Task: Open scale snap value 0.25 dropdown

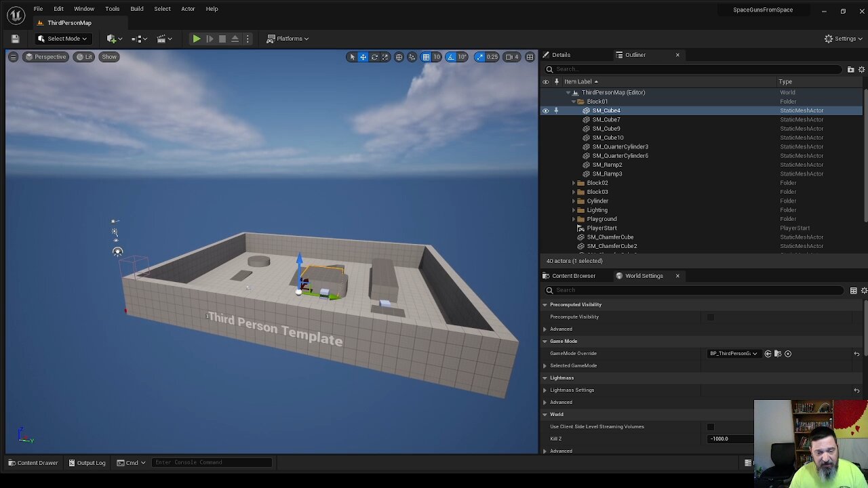Action: 492,57
